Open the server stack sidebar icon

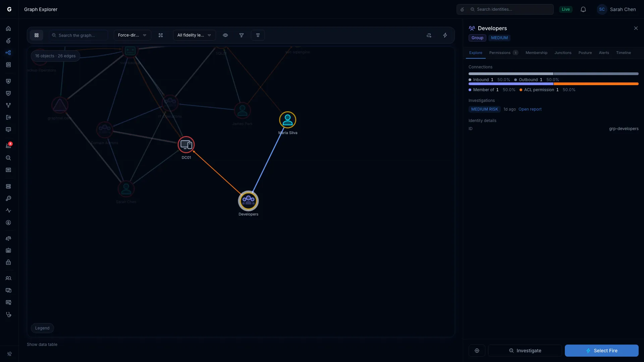[8, 186]
